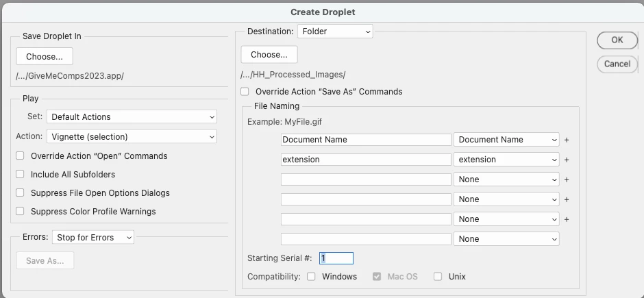Click the extension file naming text field

point(366,160)
